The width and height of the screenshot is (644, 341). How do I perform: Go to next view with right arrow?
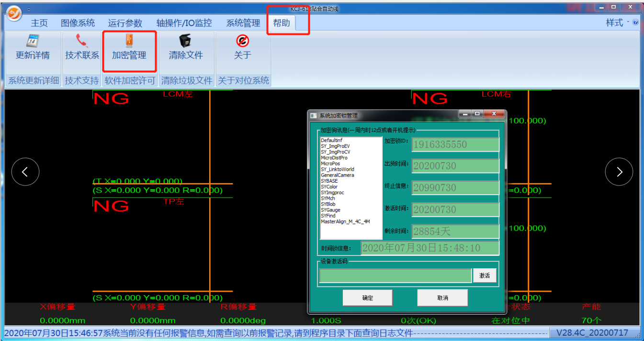619,172
